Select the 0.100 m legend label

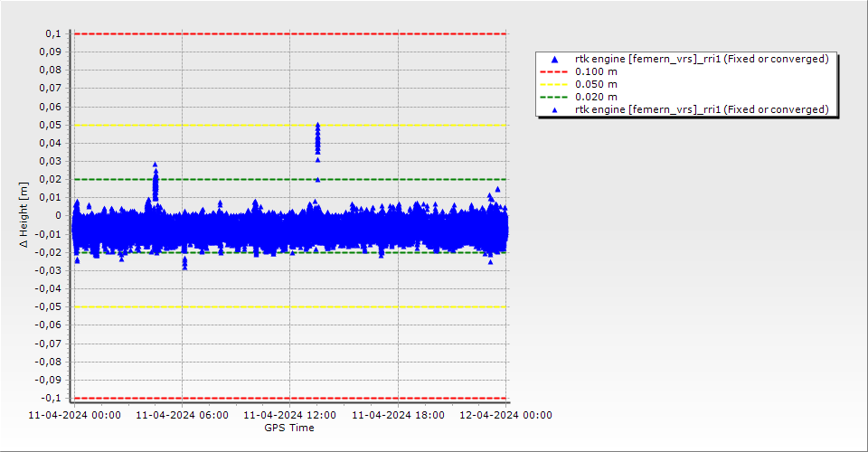597,71
